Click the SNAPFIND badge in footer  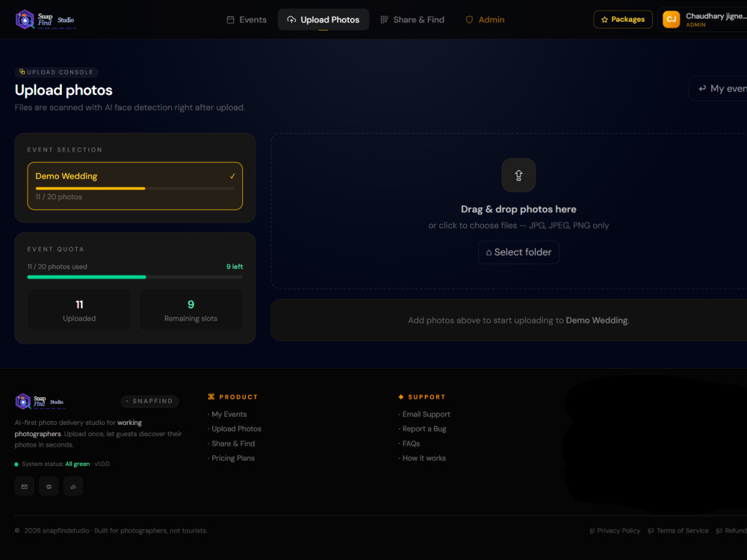(149, 402)
